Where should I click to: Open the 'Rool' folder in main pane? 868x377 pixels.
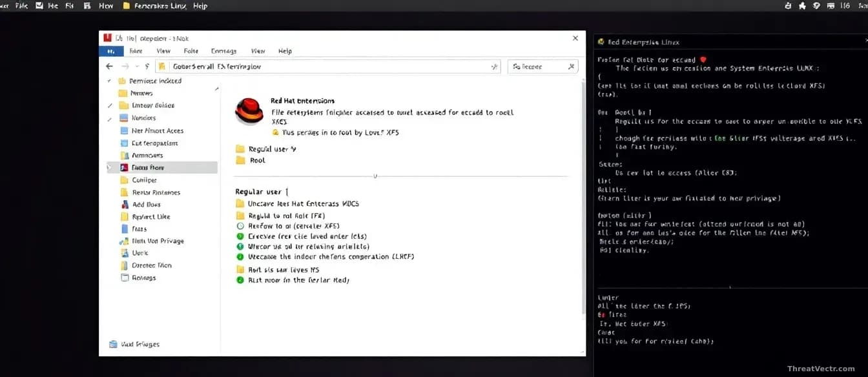[251, 160]
